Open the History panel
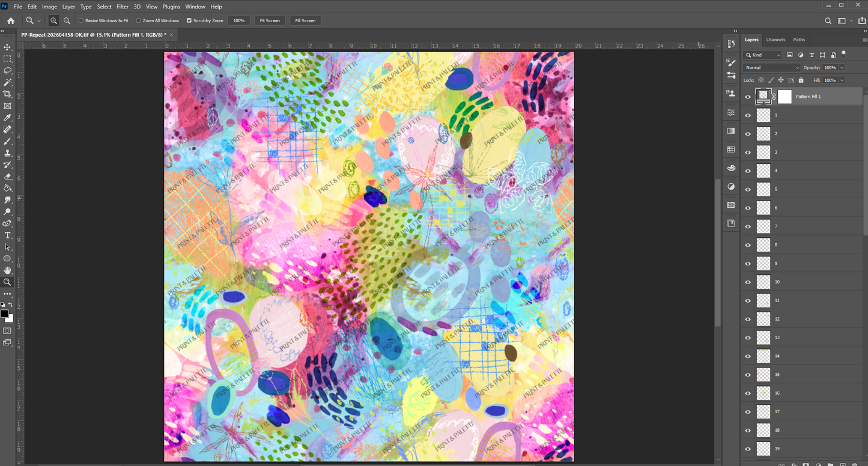This screenshot has width=868, height=466. pos(731,44)
